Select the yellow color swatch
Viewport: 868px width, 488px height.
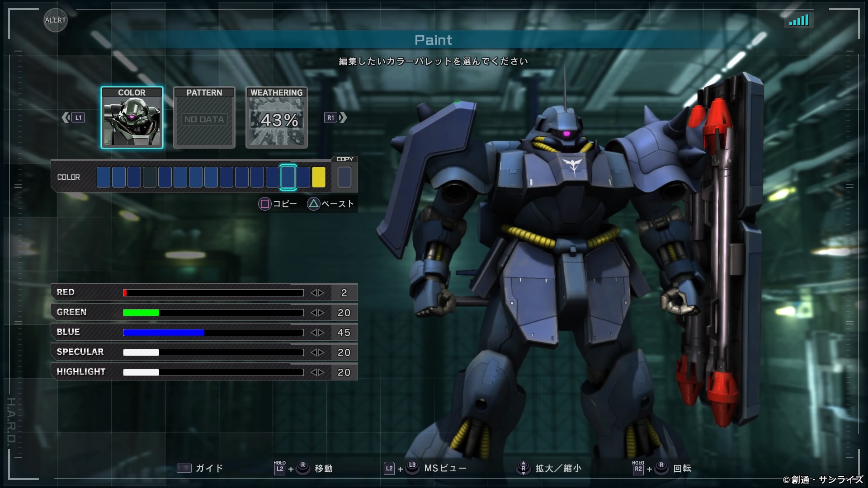(319, 177)
